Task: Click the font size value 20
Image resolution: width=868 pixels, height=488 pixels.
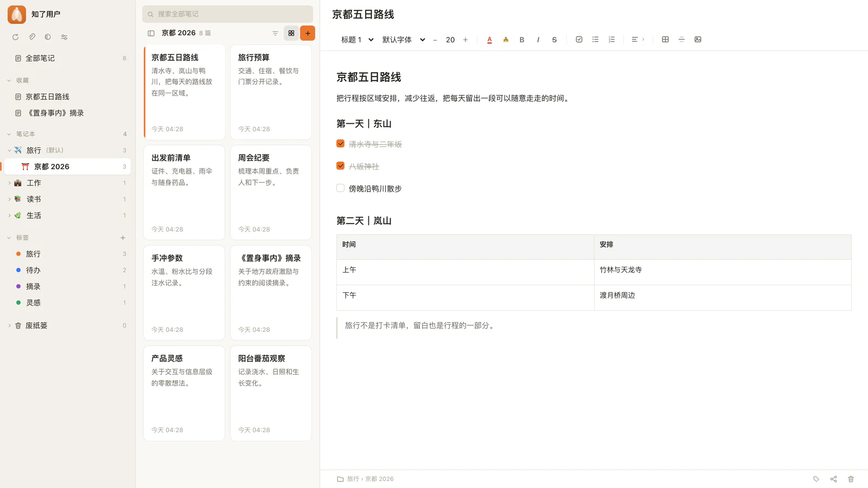Action: point(450,40)
